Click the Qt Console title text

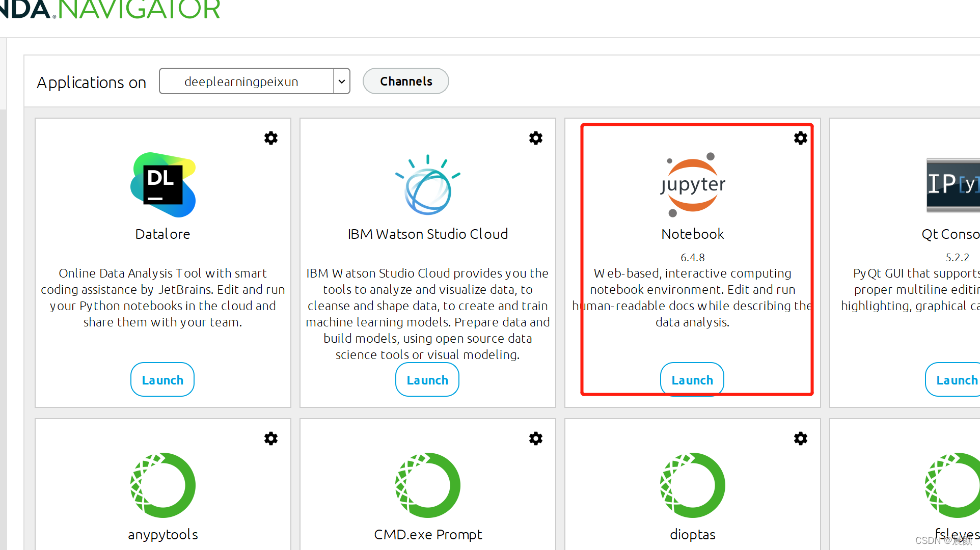(x=950, y=234)
